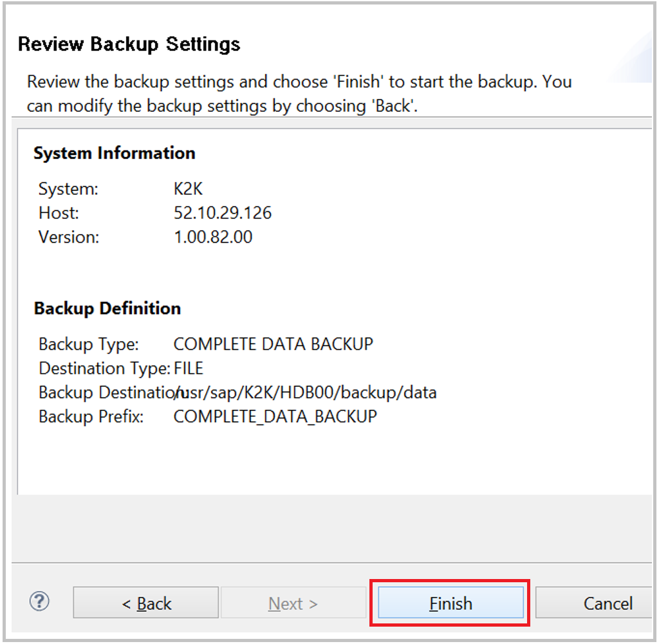Click the Backup Prefix COMPLETE_DATA_BACKUP value
Viewport: 659px width, 644px height.
275,416
